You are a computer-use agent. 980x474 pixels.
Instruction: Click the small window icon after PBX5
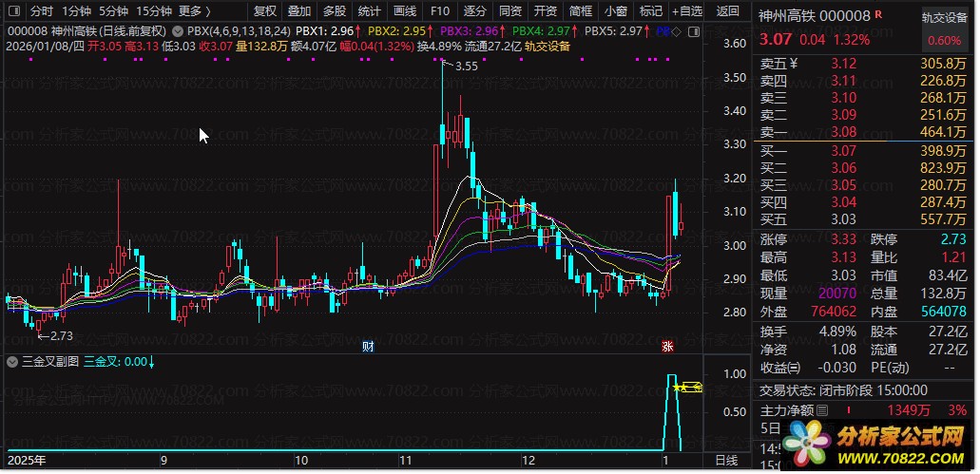pyautogui.click(x=693, y=31)
